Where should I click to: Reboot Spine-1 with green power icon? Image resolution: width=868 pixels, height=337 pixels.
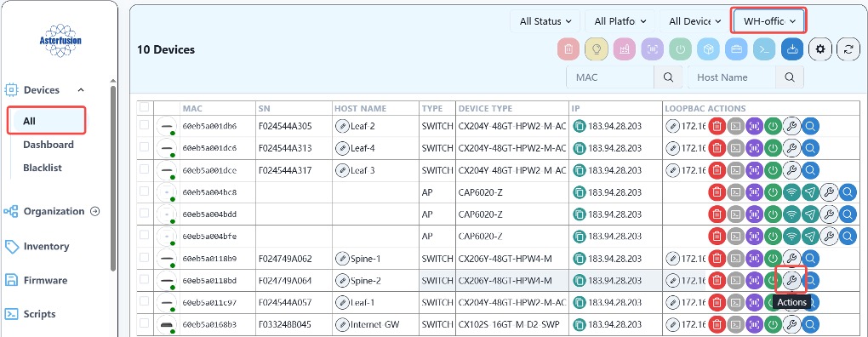(x=773, y=259)
